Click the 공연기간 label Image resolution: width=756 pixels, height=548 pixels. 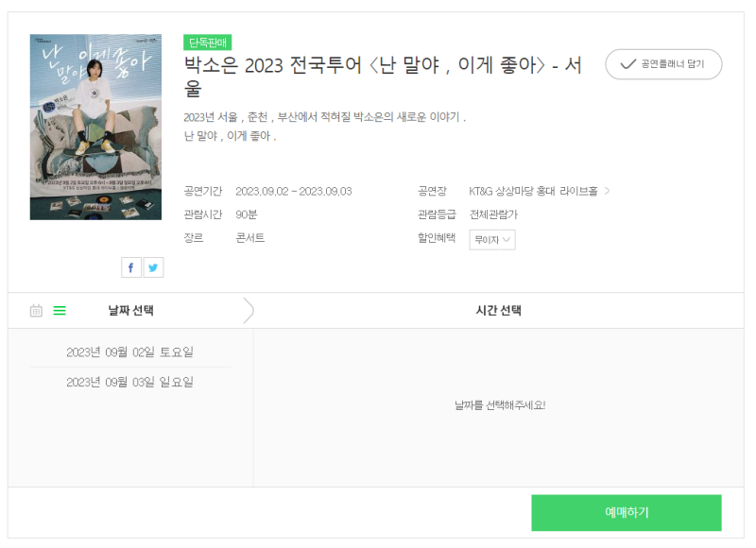[x=203, y=192]
